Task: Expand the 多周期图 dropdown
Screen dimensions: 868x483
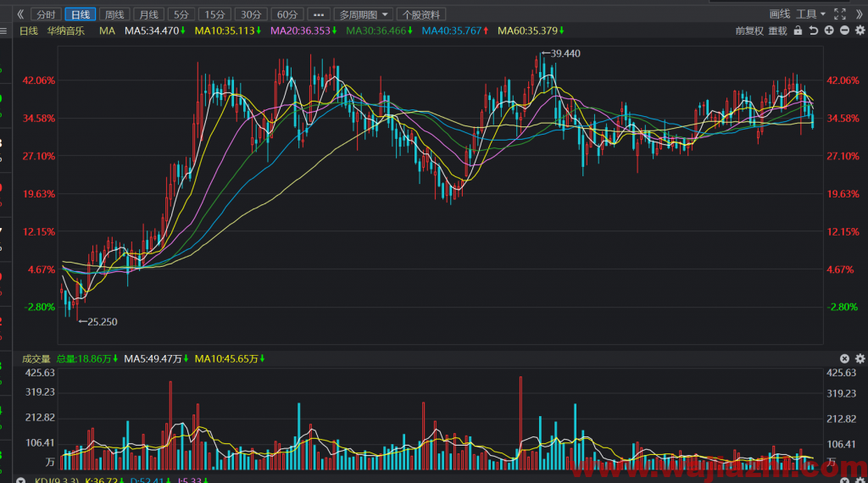Action: [364, 14]
